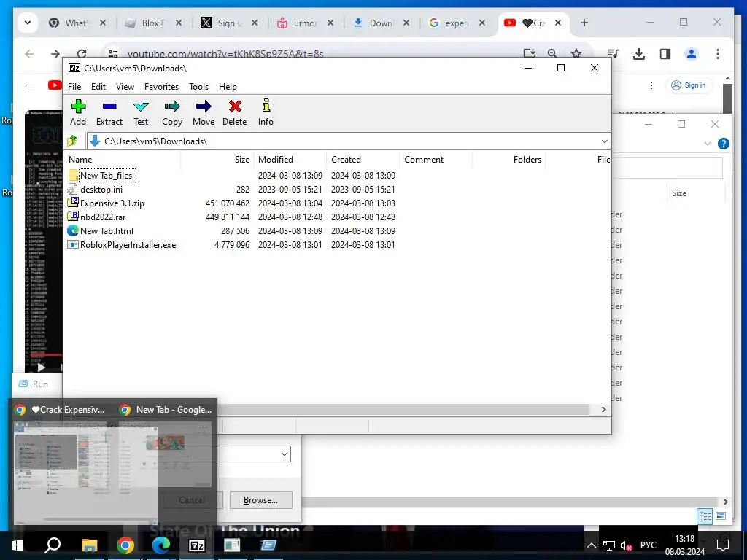Screen dimensions: 747x560
Task: Open Chrome media controls icon
Action: [x=613, y=54]
